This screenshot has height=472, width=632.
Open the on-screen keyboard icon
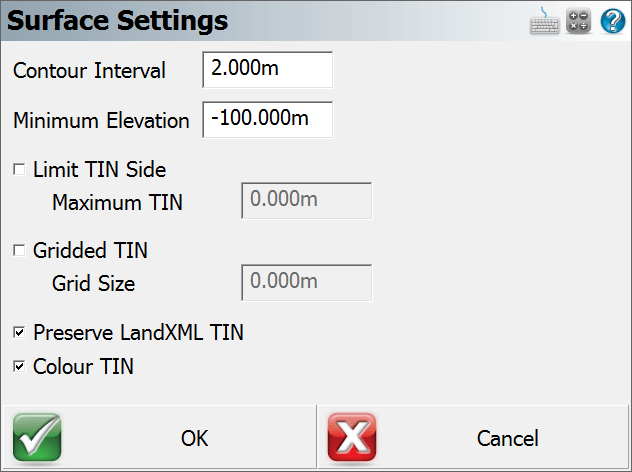pyautogui.click(x=544, y=21)
